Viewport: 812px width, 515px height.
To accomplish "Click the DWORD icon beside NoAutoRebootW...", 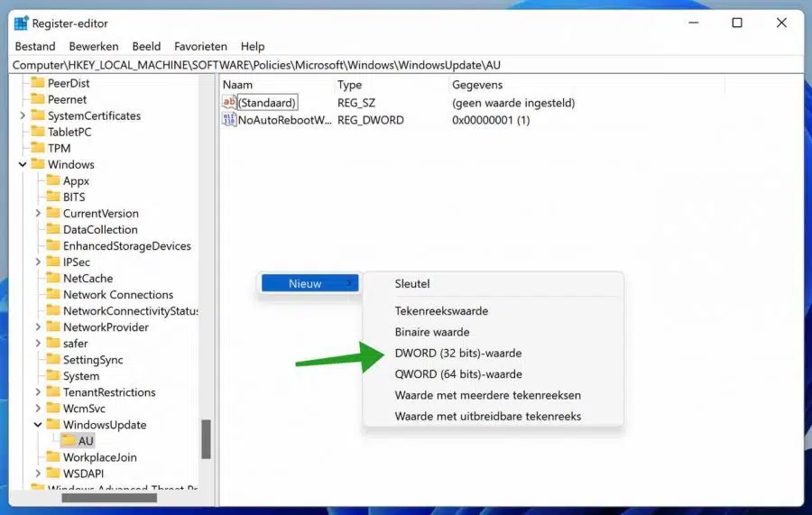I will [229, 120].
